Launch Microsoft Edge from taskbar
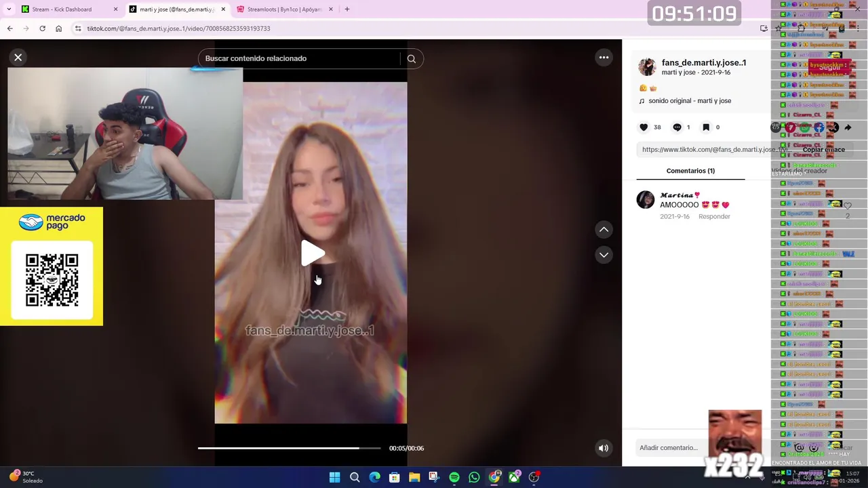The width and height of the screenshot is (868, 488). [x=374, y=478]
